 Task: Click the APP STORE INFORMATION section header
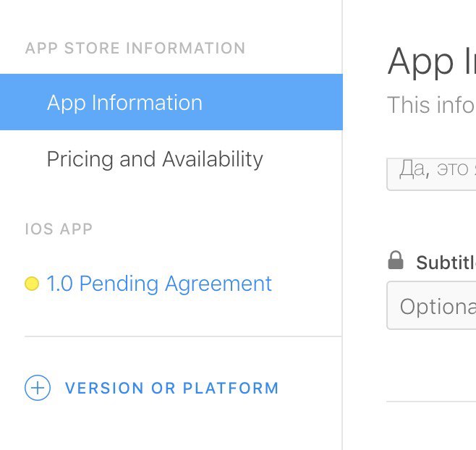tap(135, 48)
